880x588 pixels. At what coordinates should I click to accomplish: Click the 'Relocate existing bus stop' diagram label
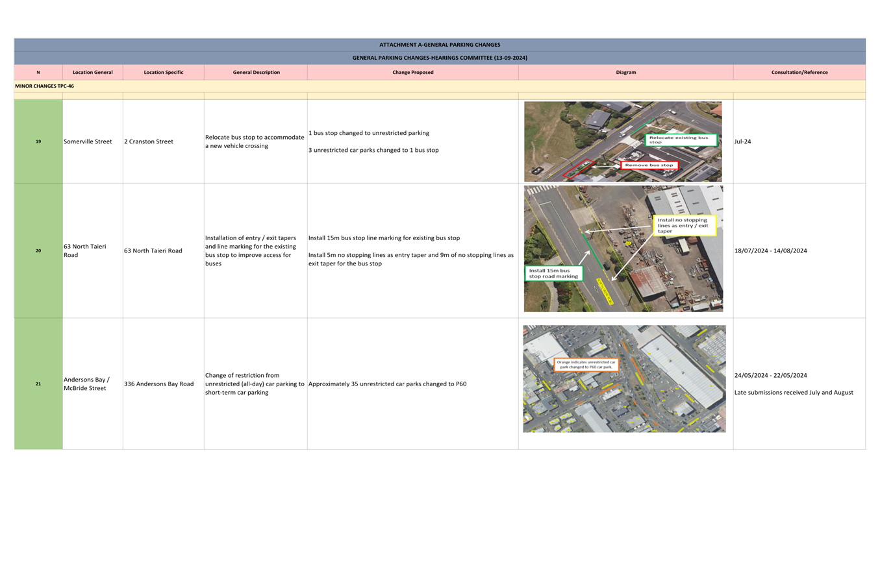point(681,140)
